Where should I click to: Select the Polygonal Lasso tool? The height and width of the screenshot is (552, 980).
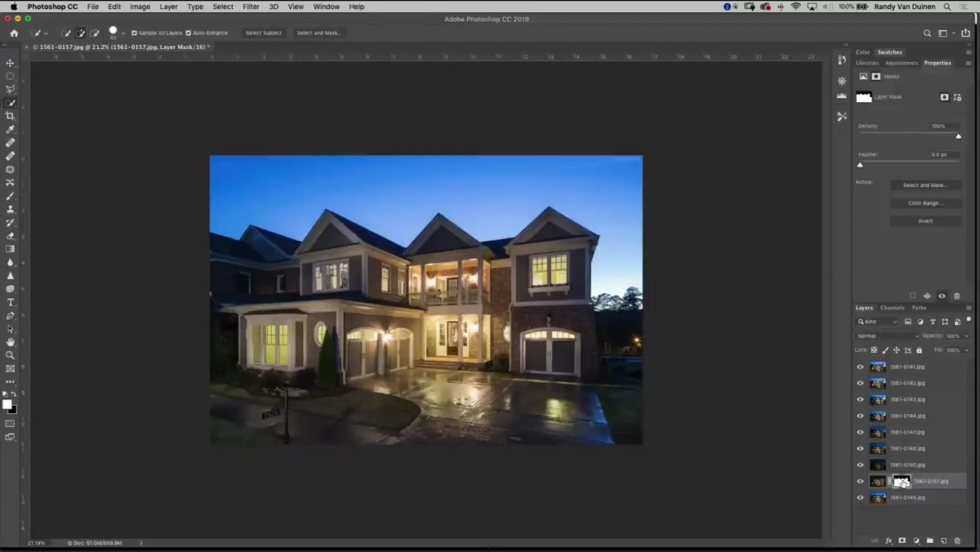tap(10, 89)
